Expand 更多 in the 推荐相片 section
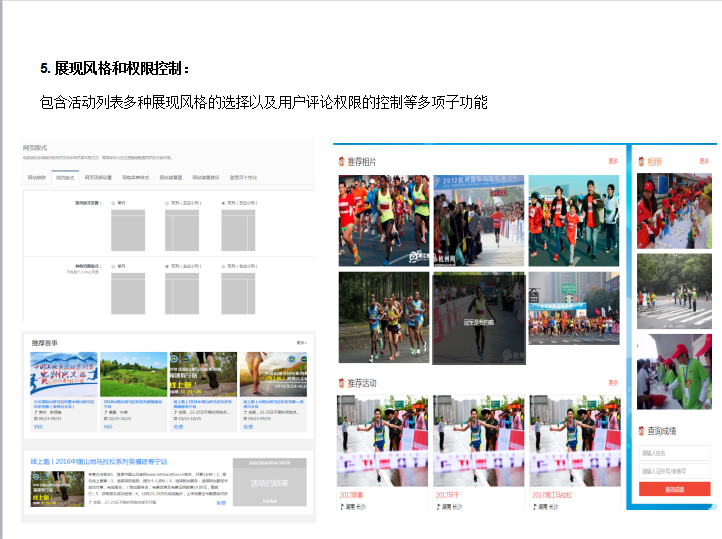This screenshot has width=722, height=539. coord(613,161)
